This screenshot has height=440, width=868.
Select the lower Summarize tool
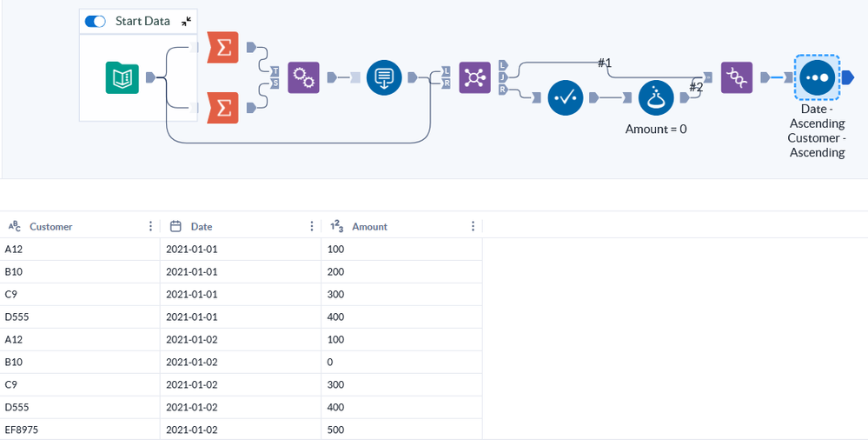(x=223, y=108)
